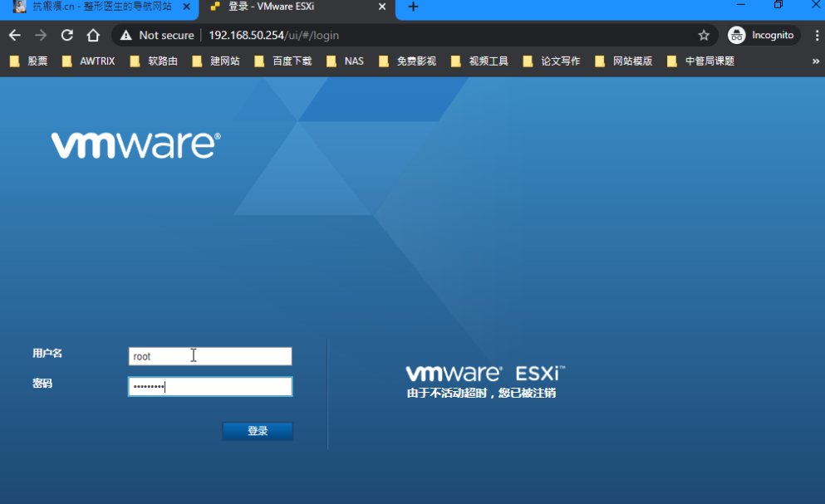The width and height of the screenshot is (825, 504).
Task: Open the 视频工具 bookmark folder
Action: pyautogui.click(x=480, y=61)
